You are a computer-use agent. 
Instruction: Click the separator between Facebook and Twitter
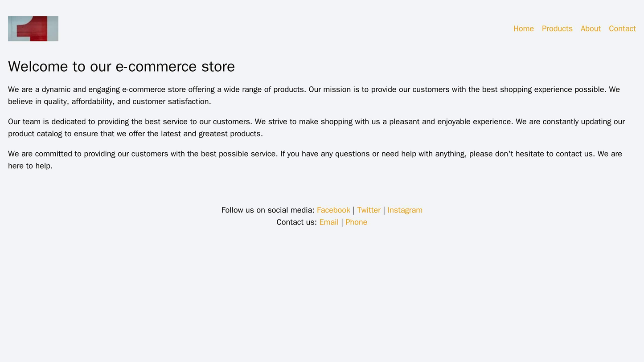[x=354, y=210]
